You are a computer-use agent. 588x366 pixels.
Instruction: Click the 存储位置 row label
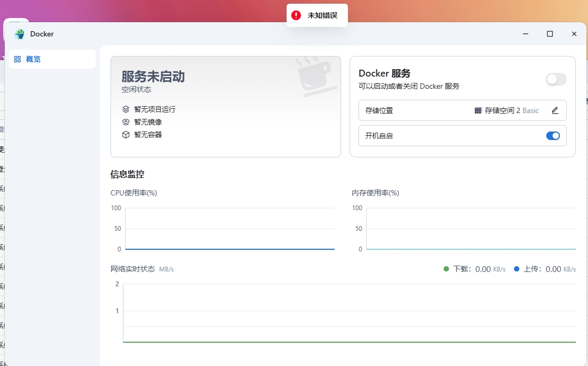[x=379, y=110]
